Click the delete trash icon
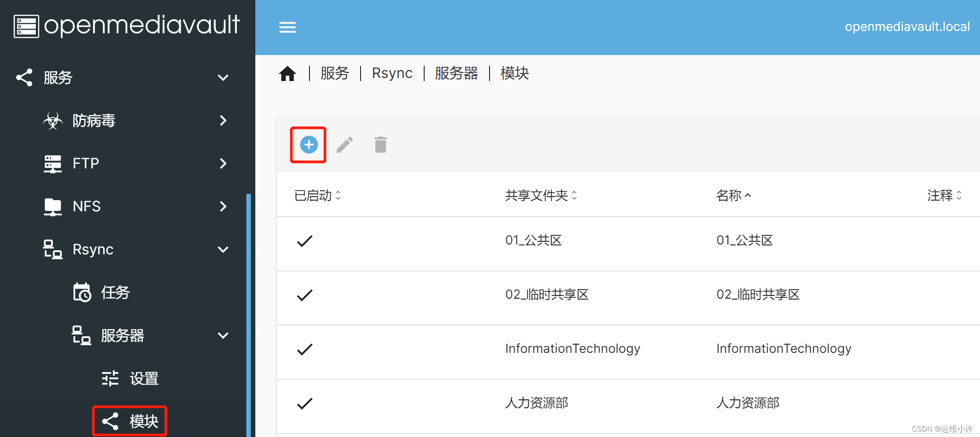980x437 pixels. click(380, 144)
